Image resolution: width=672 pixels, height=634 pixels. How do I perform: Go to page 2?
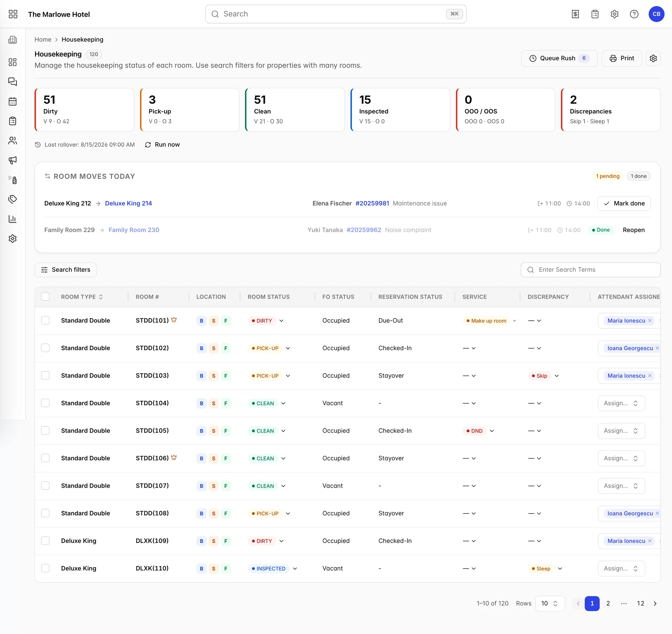[608, 604]
